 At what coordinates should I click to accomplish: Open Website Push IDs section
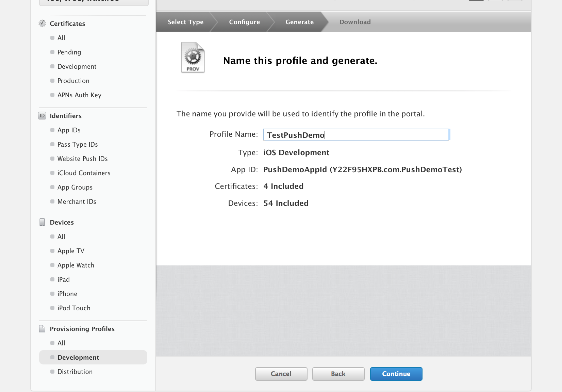click(82, 159)
